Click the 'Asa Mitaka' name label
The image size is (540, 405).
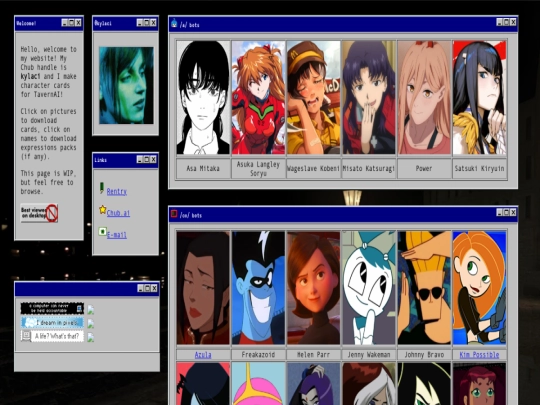pyautogui.click(x=203, y=168)
